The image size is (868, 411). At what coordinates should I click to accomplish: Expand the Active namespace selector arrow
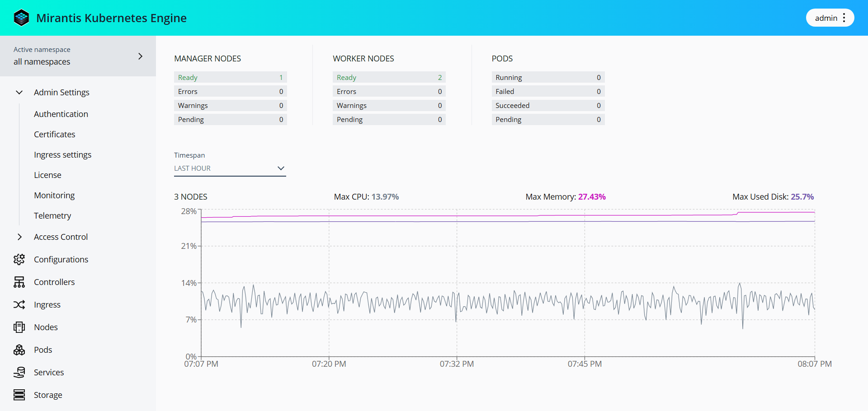tap(140, 56)
